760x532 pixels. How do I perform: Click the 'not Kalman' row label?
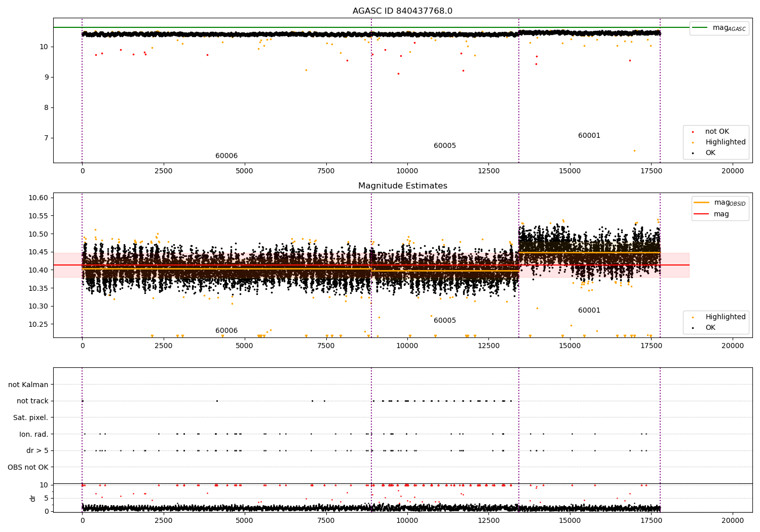[x=28, y=385]
